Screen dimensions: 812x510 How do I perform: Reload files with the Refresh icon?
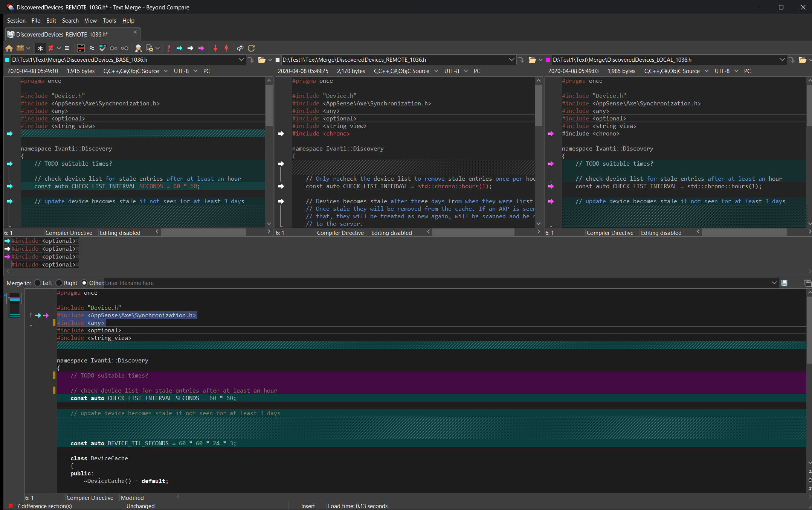pos(252,48)
